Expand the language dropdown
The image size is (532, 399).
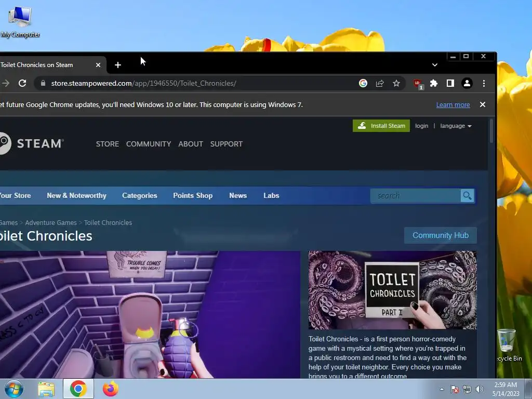tap(456, 126)
